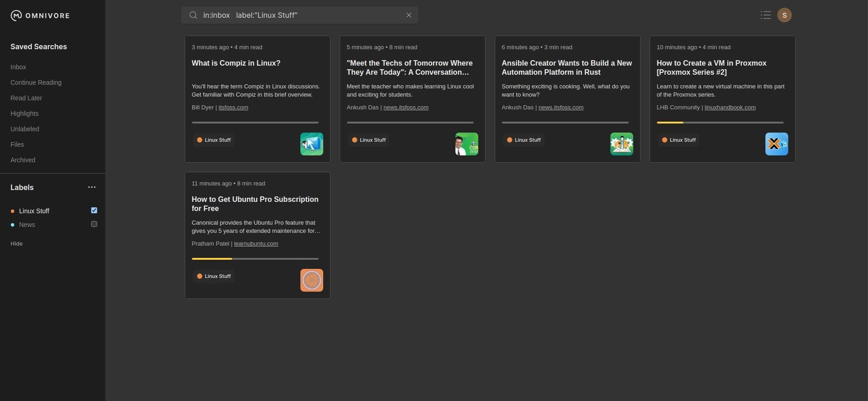Open the linuxhandbook.com source link
Image resolution: width=868 pixels, height=401 pixels.
(x=730, y=108)
